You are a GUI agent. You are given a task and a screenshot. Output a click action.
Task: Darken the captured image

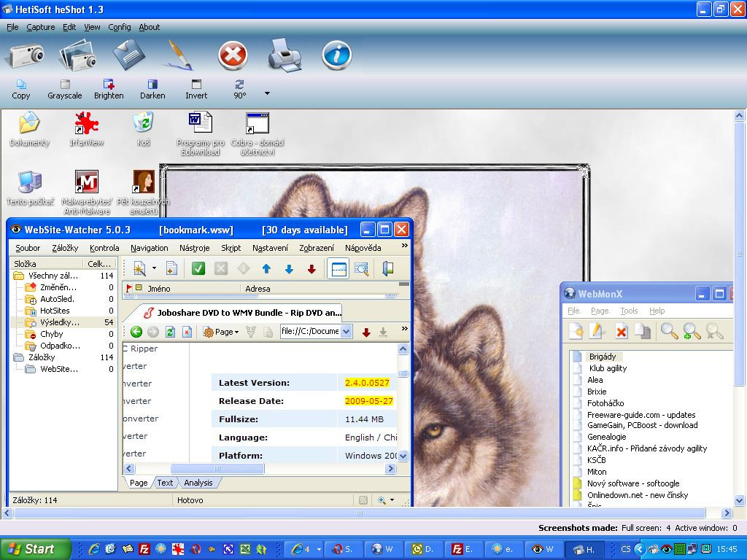(x=152, y=90)
